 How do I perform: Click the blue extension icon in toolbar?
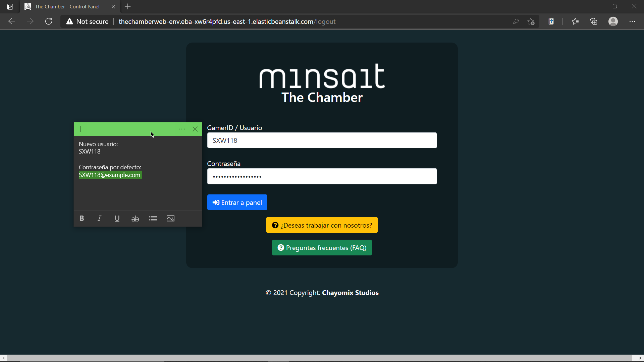coord(551,21)
